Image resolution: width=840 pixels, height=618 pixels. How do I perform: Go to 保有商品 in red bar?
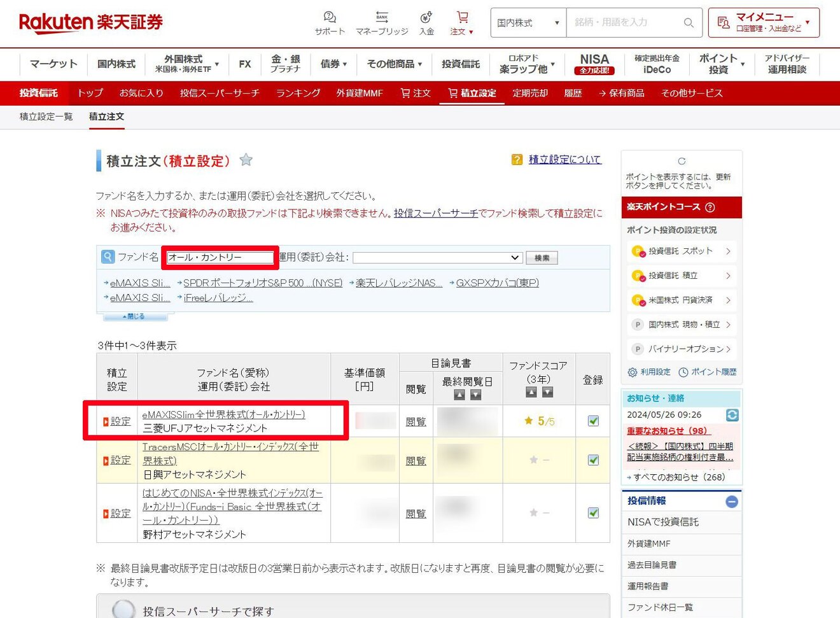[621, 93]
